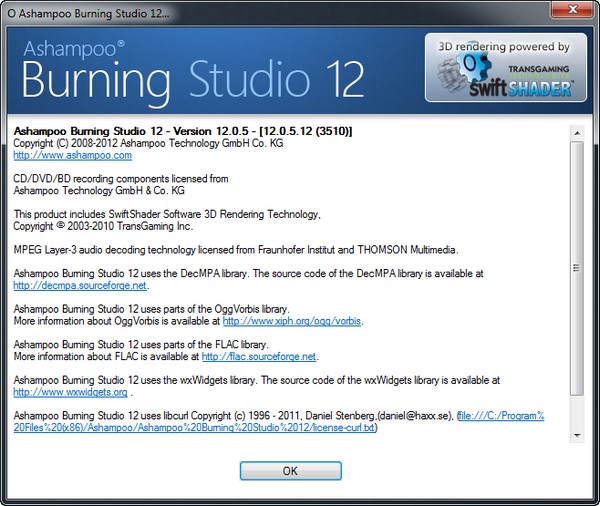Click the 'uses the wxWidgets library' line
The image size is (600, 506).
(x=257, y=380)
